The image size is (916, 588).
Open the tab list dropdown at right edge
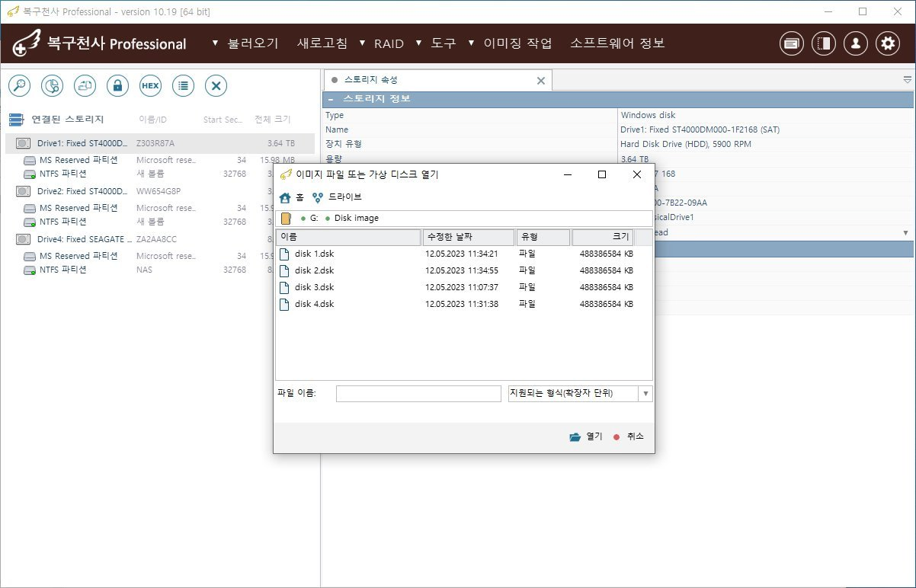907,80
